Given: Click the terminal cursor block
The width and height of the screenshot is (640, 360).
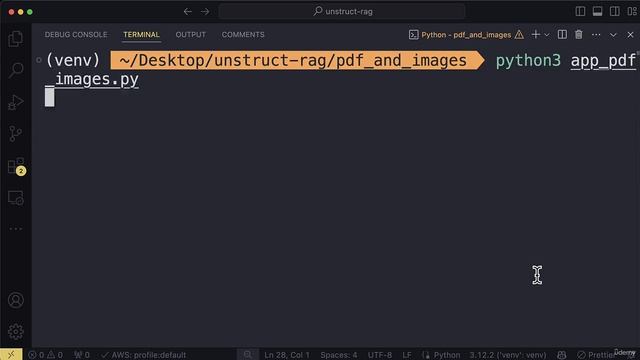Looking at the screenshot, I should point(49,98).
